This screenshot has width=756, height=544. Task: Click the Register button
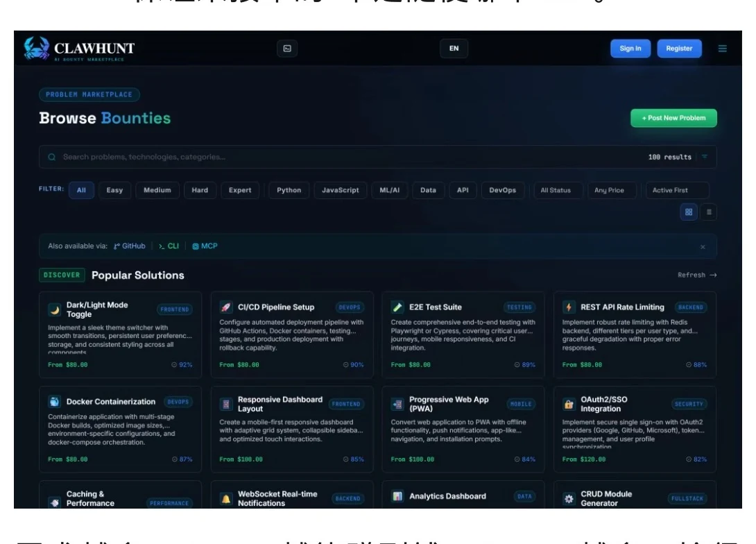click(x=679, y=49)
